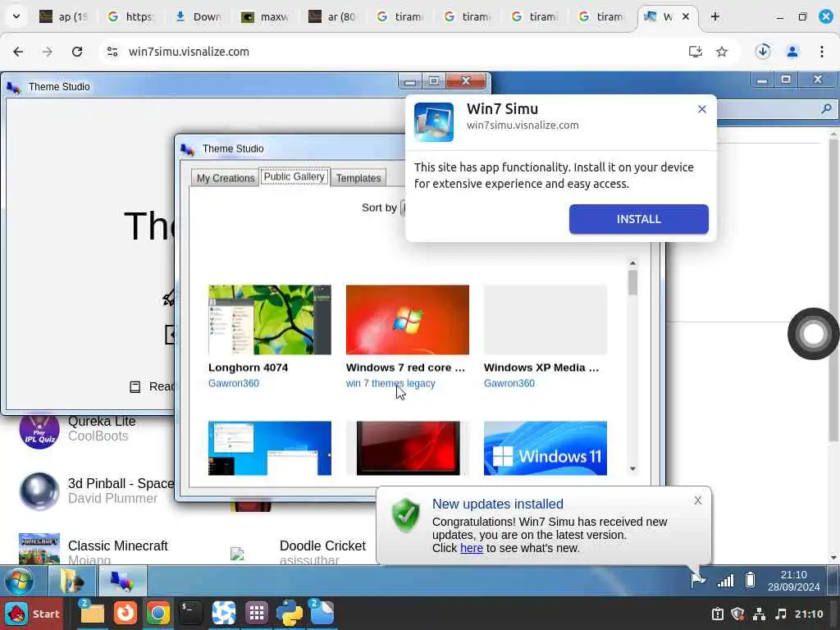
Task: Open the app grid launcher icon
Action: click(x=257, y=613)
